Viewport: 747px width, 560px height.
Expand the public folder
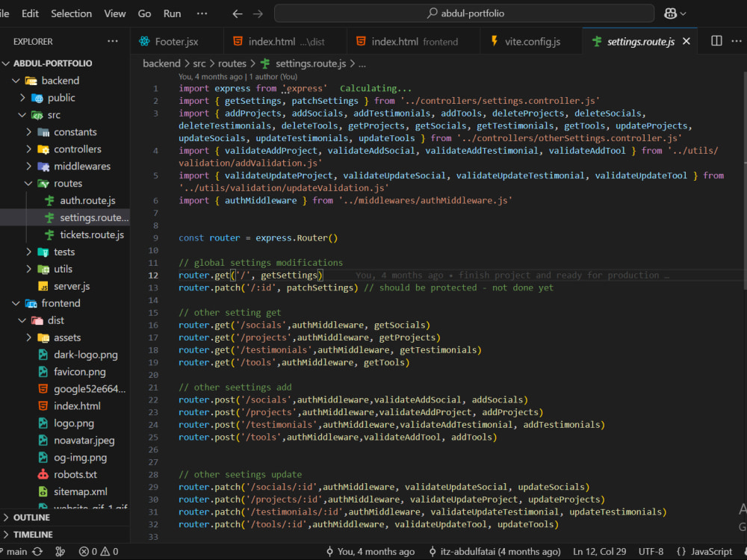61,98
